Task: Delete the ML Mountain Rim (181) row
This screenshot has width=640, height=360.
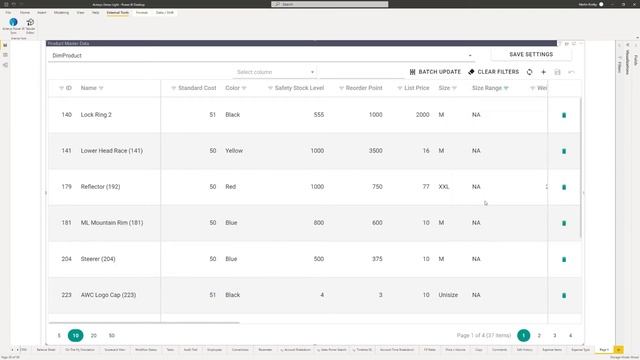Action: pos(564,223)
